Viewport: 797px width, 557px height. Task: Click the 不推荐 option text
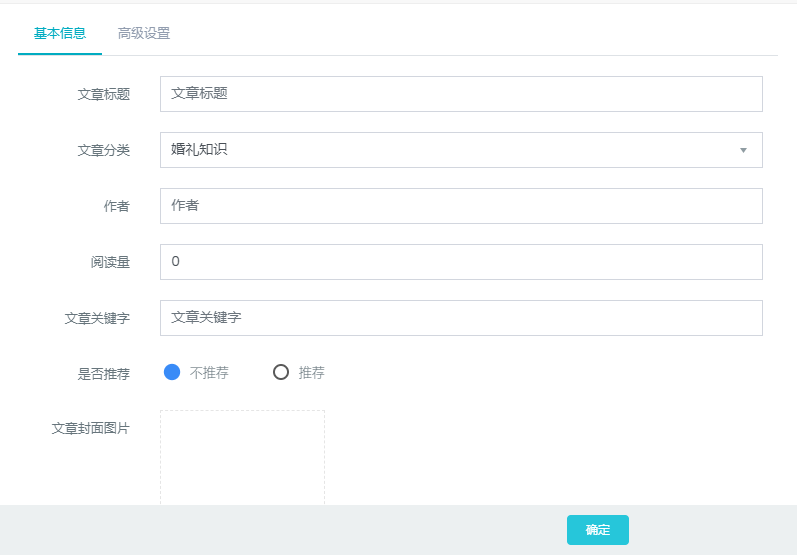[209, 373]
